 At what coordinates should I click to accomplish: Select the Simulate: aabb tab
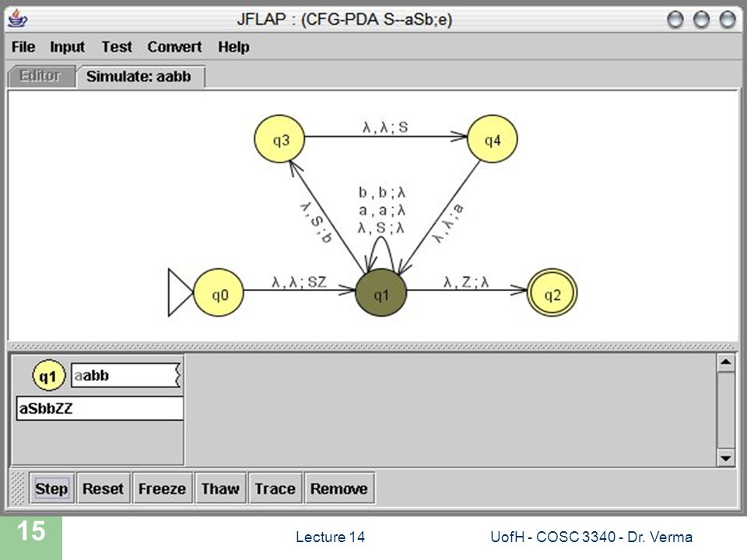coord(142,76)
